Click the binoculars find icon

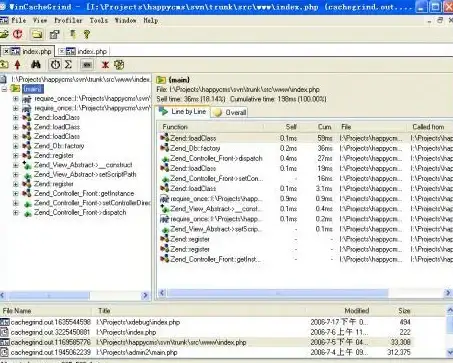pos(36,64)
